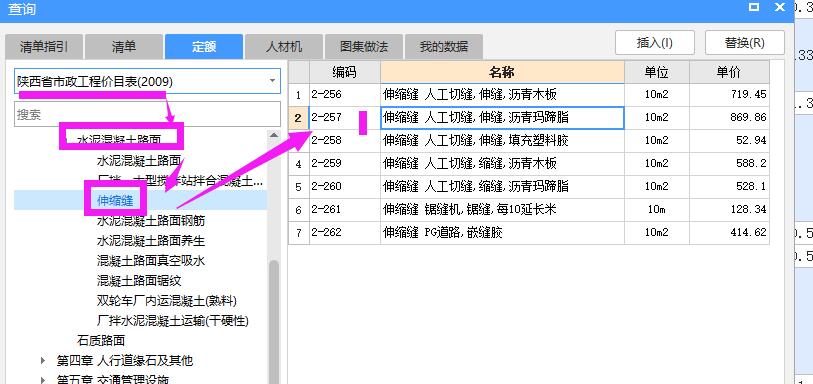The height and width of the screenshot is (384, 813).
Task: Click the 搜索 input field
Action: click(x=148, y=115)
